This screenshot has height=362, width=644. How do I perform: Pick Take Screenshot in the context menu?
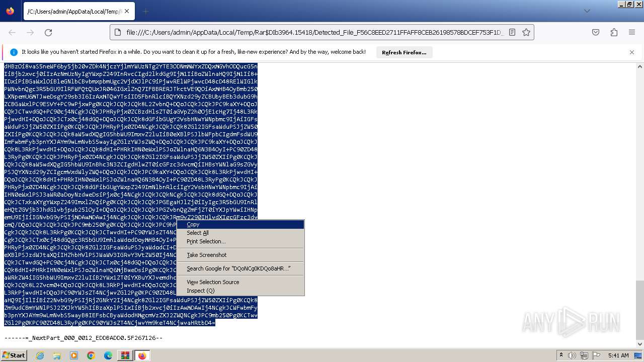tap(240, 255)
